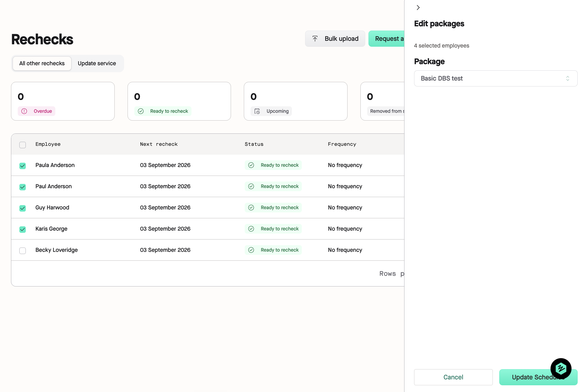586x392 pixels.
Task: Toggle the select-all employees checkbox
Action: pos(23,145)
